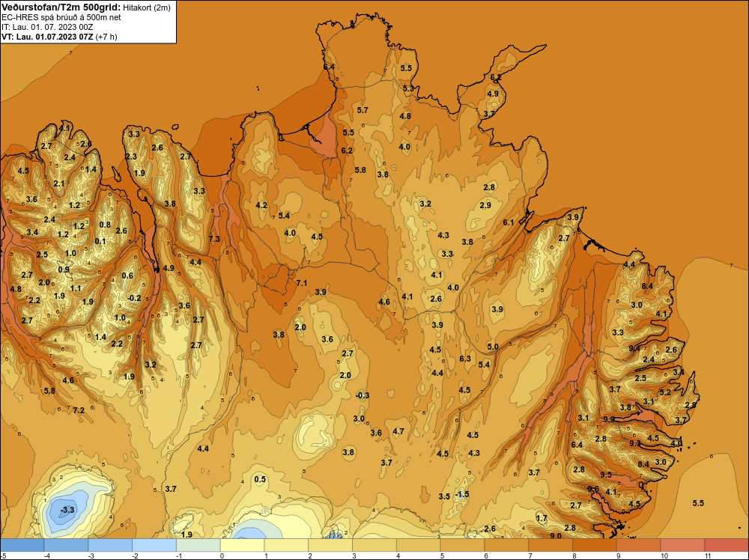Click the -1.5 temperature value
Viewport: 749px width, 560px height.
pyautogui.click(x=462, y=495)
